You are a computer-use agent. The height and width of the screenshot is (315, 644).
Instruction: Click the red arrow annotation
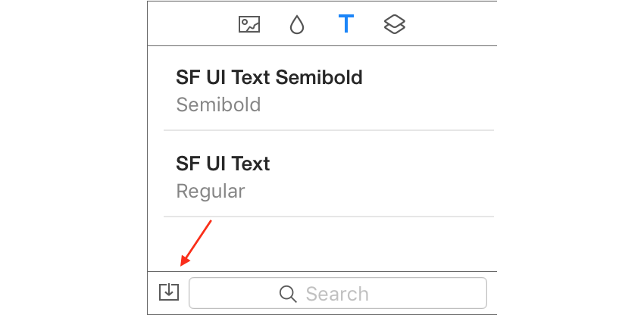click(x=196, y=243)
